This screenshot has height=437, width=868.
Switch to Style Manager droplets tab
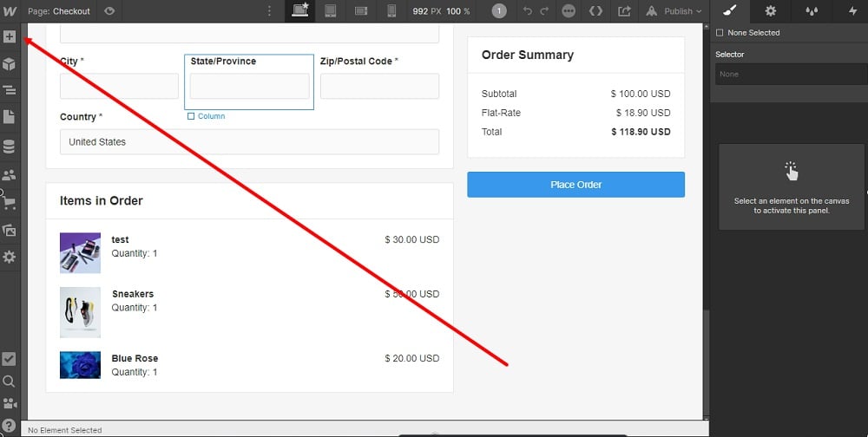pyautogui.click(x=812, y=11)
